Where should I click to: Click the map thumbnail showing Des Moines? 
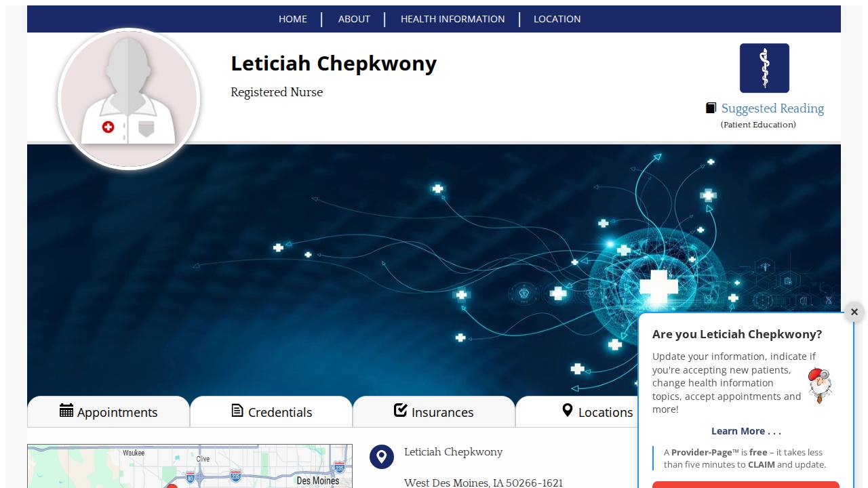point(190,466)
